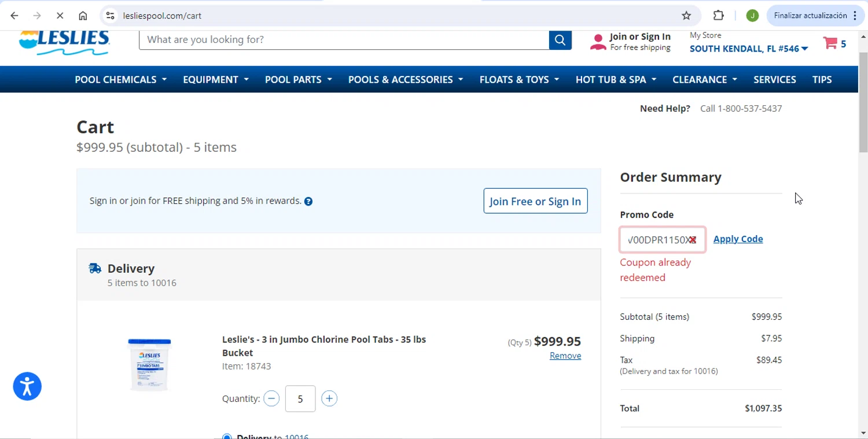This screenshot has height=439, width=868.
Task: Click the Item: 18743 text
Action: click(x=247, y=366)
